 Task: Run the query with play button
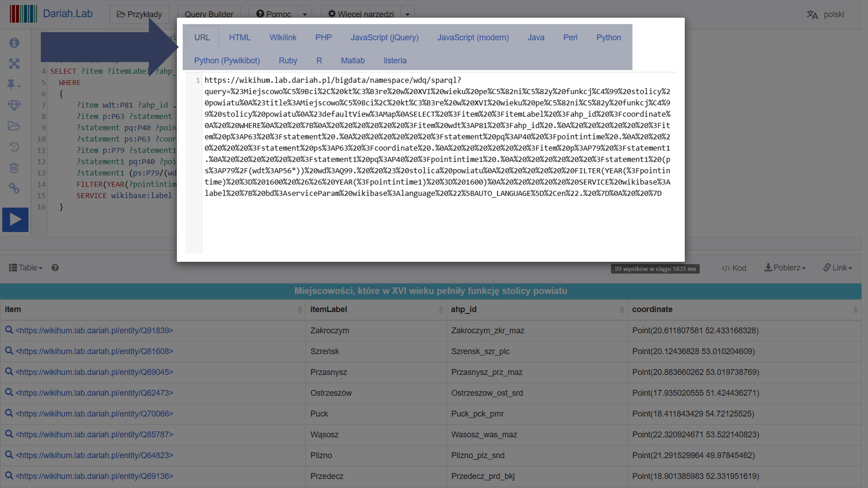[x=15, y=220]
